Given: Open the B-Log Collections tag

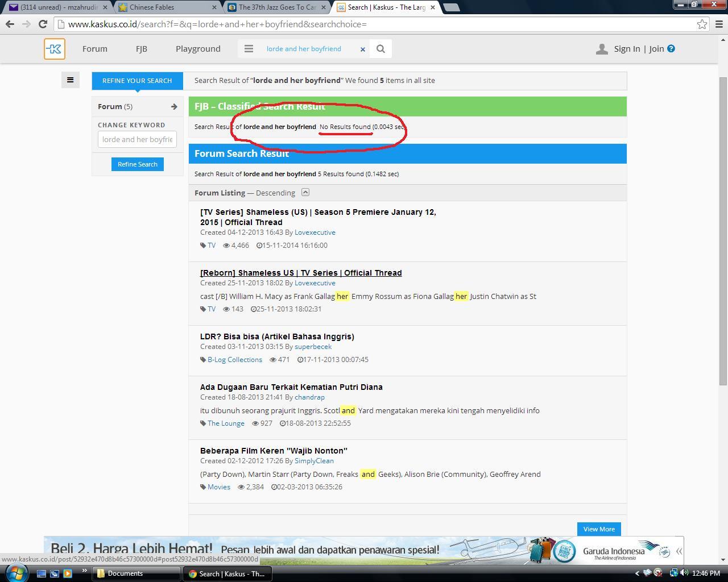Looking at the screenshot, I should [x=235, y=360].
